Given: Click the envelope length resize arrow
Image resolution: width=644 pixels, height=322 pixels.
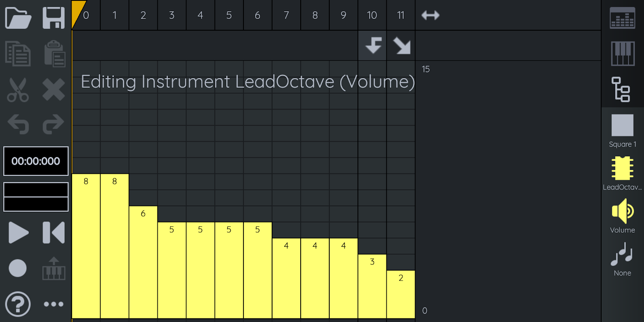Looking at the screenshot, I should click(430, 15).
